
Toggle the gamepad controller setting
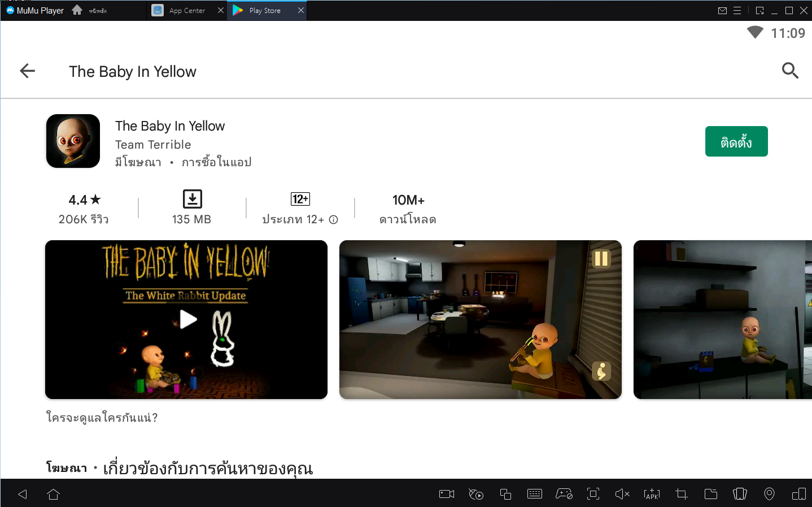point(564,494)
